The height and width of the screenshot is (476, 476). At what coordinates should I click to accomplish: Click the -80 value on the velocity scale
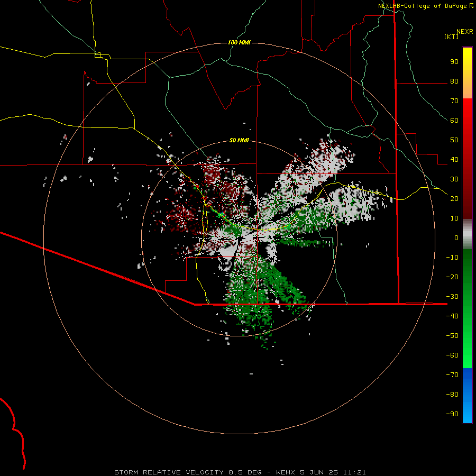[452, 395]
